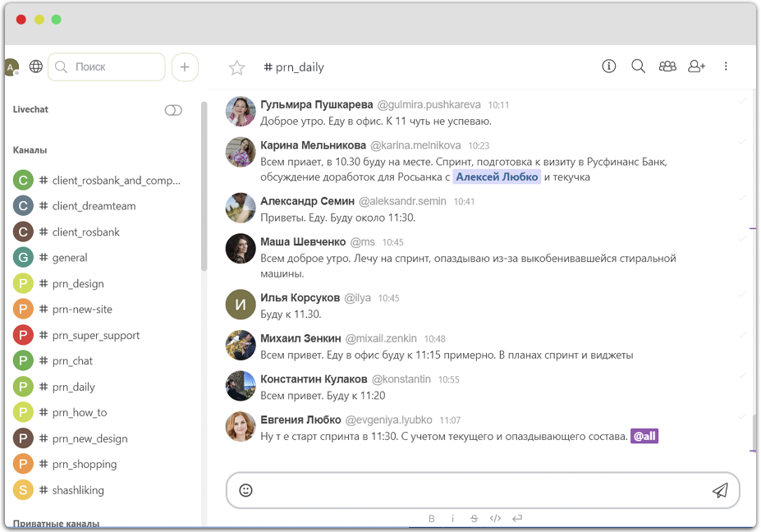The width and height of the screenshot is (761, 532).
Task: Favorite prn_daily using the star icon
Action: click(x=236, y=69)
